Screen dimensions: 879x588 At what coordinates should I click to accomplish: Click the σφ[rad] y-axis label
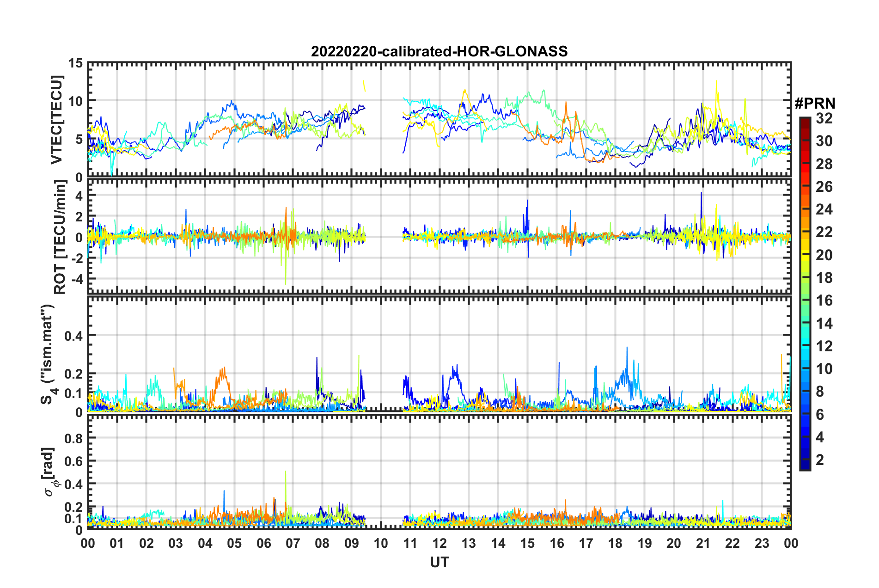click(x=49, y=472)
